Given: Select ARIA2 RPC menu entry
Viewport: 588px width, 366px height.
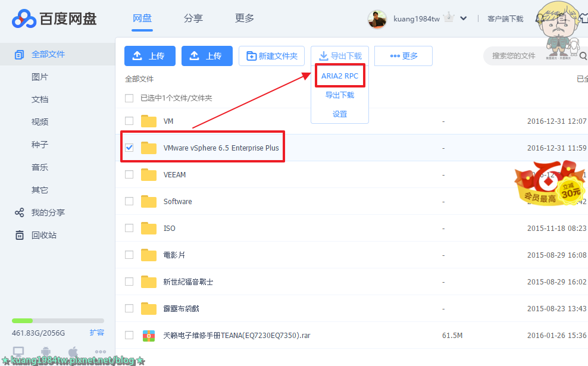Looking at the screenshot, I should (340, 76).
